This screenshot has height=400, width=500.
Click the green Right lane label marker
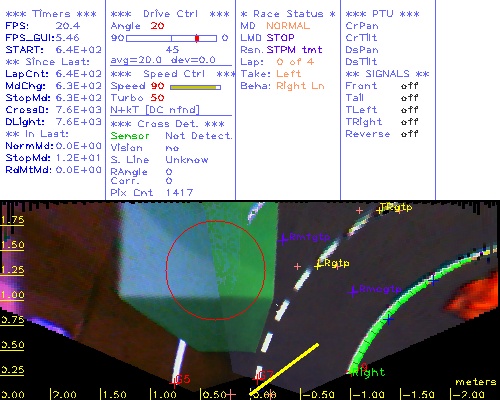[x=368, y=372]
